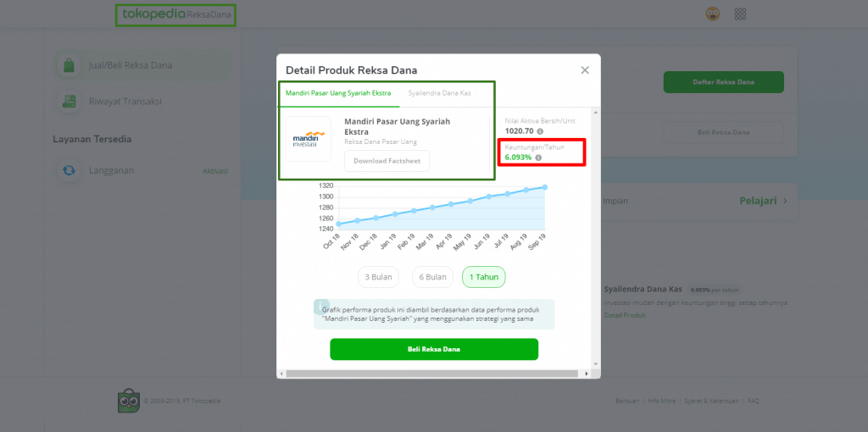Click the Tokopedia ReksaDana logo
The image size is (868, 432).
click(x=175, y=15)
